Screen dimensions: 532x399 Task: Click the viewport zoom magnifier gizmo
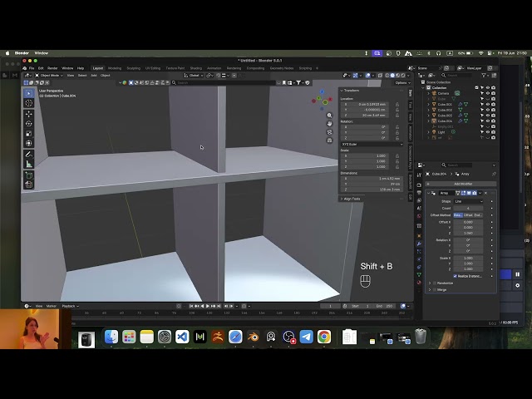(x=329, y=116)
